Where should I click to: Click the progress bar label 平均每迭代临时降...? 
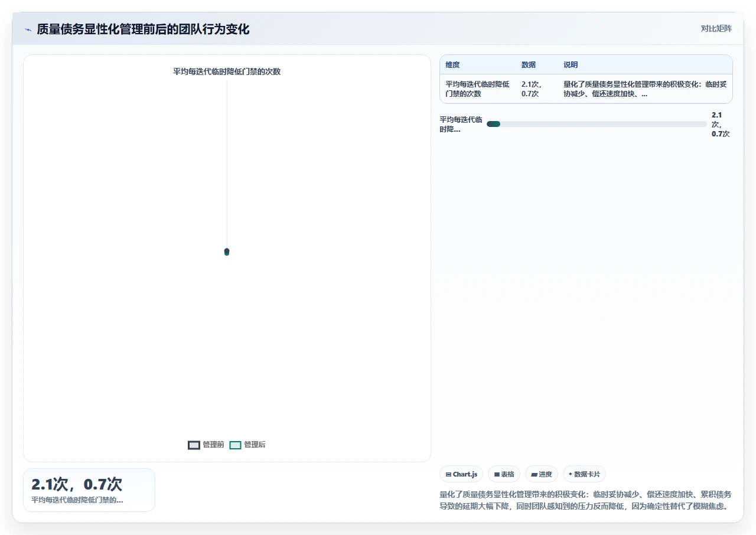pyautogui.click(x=461, y=124)
